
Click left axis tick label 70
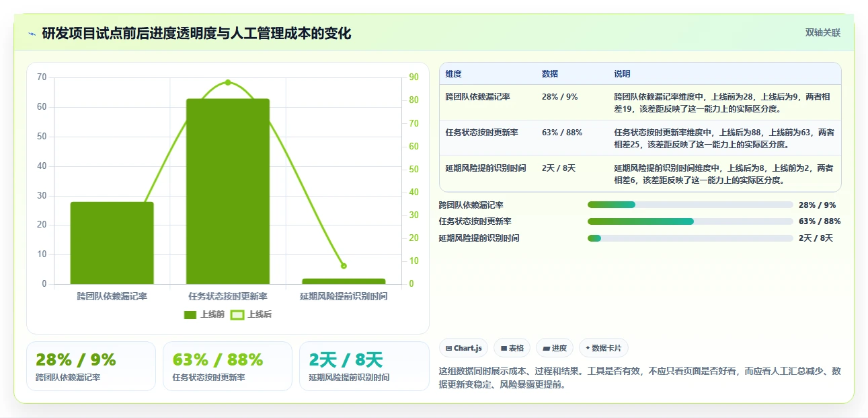[42, 77]
